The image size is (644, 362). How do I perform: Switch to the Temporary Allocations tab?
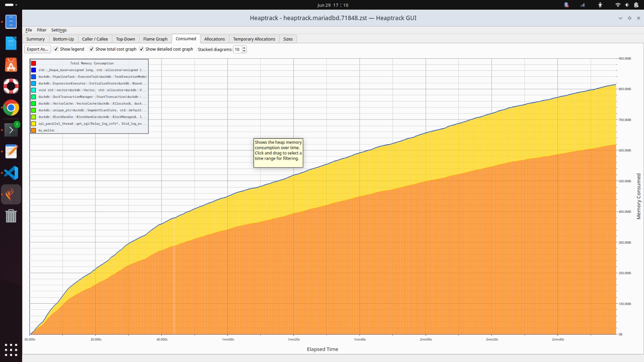click(254, 39)
